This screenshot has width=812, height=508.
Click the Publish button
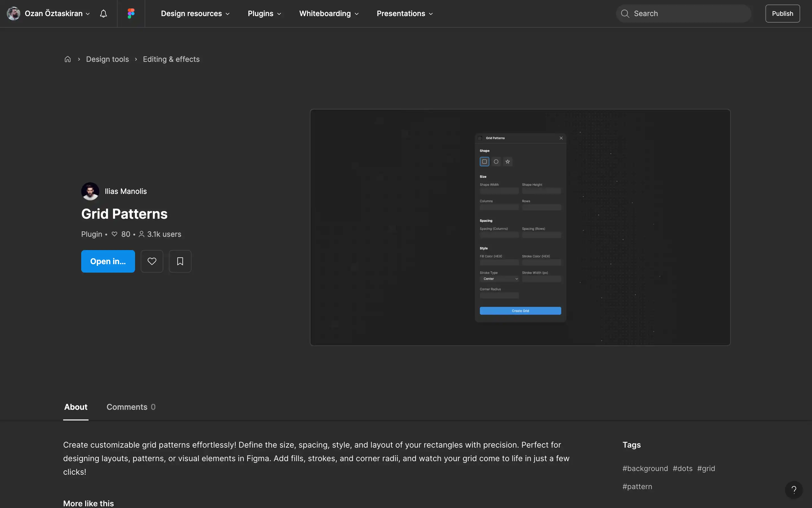point(782,14)
